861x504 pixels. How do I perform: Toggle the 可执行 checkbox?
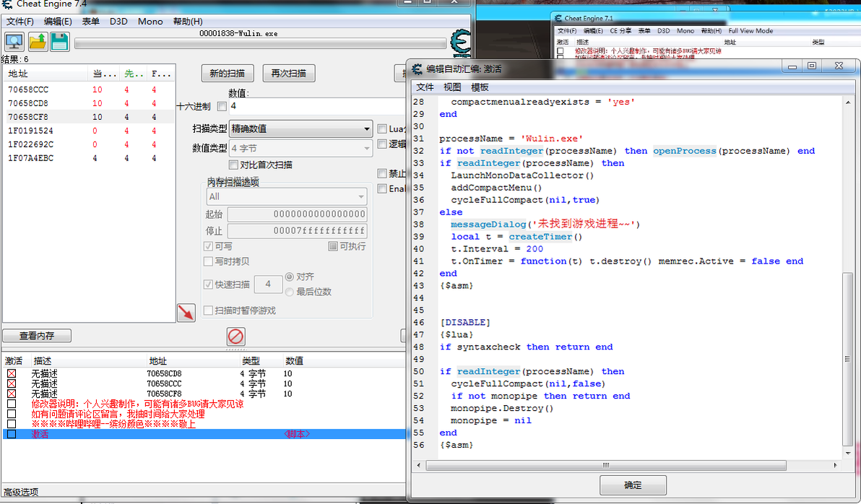pyautogui.click(x=333, y=246)
